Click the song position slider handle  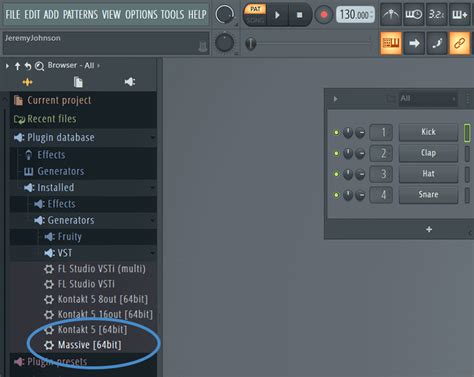[x=250, y=43]
